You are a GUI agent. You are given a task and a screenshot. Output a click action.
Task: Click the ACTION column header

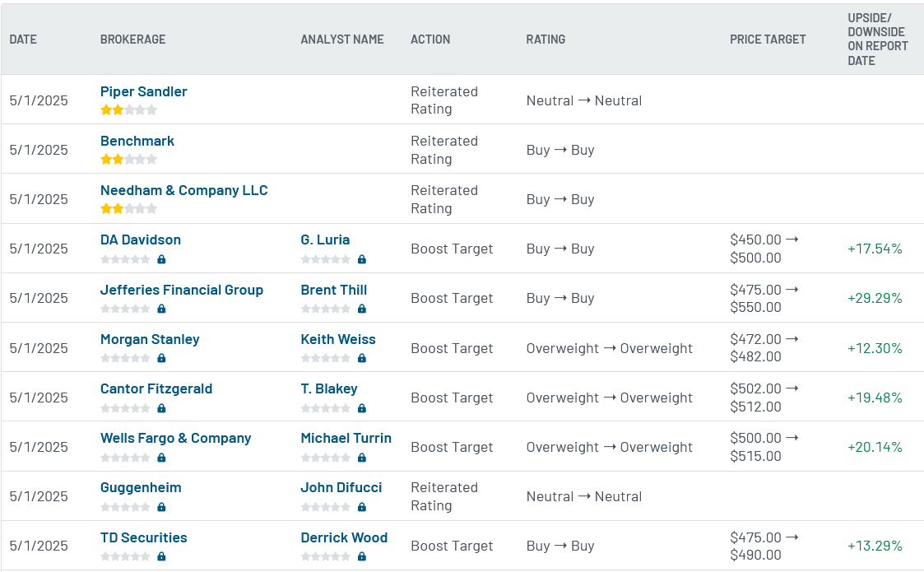coord(430,40)
